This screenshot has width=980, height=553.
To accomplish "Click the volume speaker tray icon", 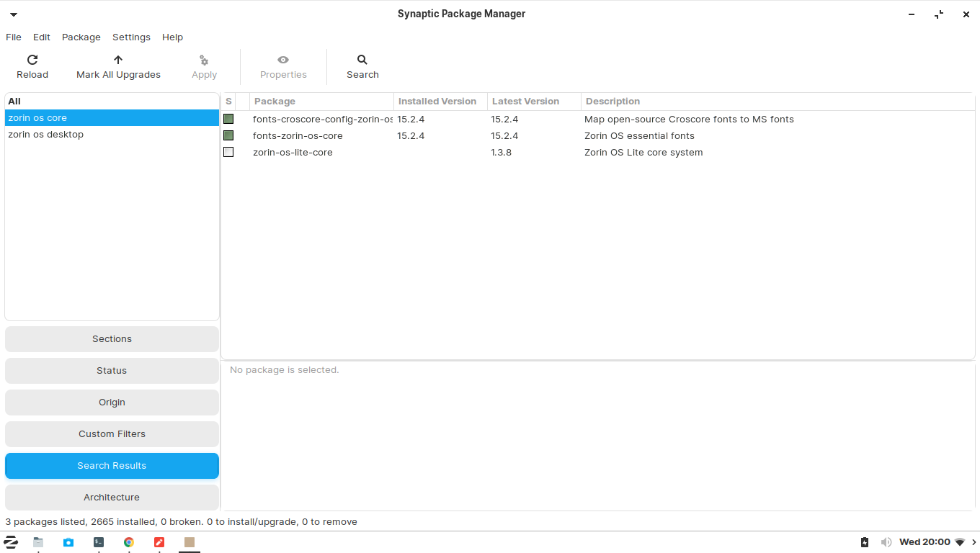I will tap(886, 542).
